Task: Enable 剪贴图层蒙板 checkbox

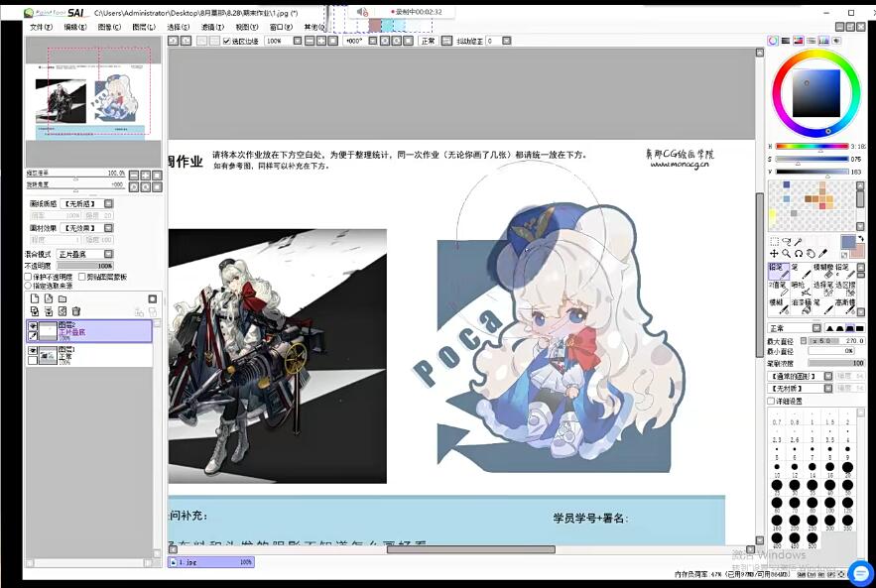Action: 82,277
